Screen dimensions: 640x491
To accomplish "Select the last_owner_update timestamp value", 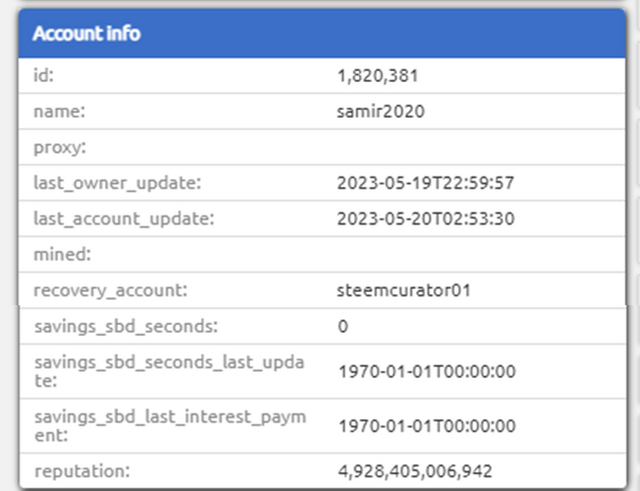I will tap(425, 183).
